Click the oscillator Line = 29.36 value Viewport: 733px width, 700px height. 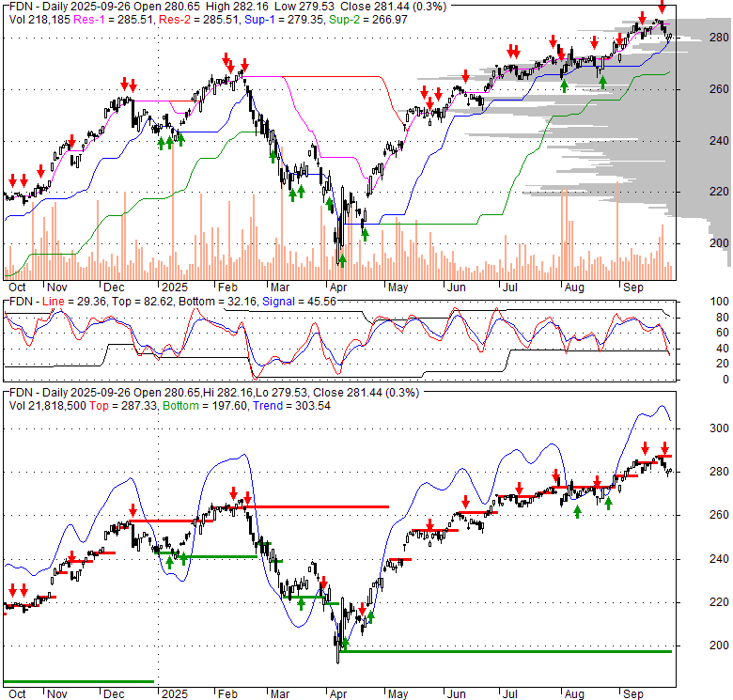coord(74,302)
